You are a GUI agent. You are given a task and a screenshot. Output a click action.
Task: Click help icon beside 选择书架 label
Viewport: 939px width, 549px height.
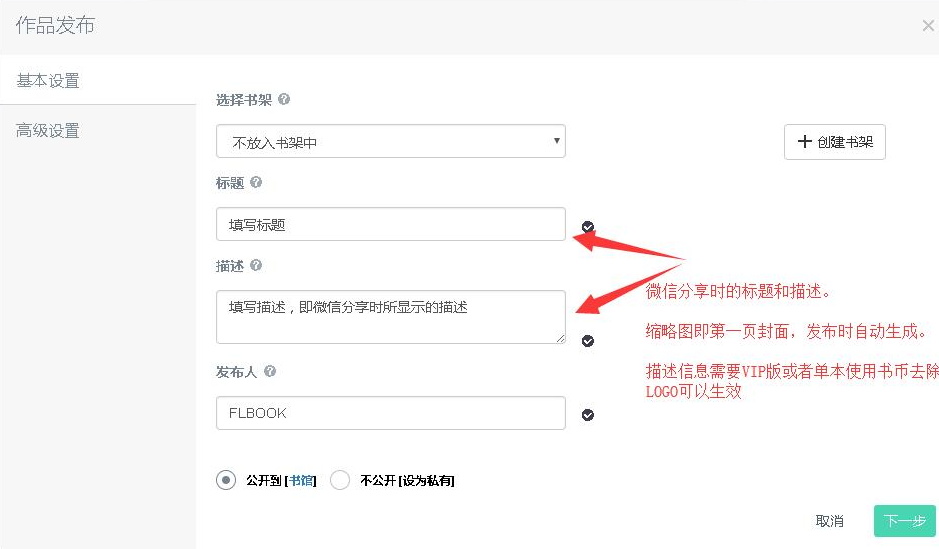[284, 99]
